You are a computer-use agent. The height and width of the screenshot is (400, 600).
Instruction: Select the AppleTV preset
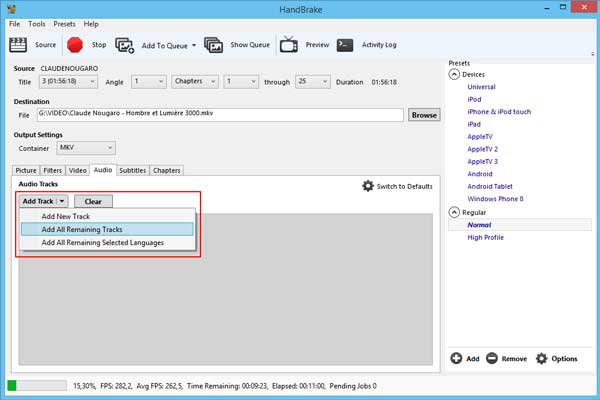click(x=480, y=137)
